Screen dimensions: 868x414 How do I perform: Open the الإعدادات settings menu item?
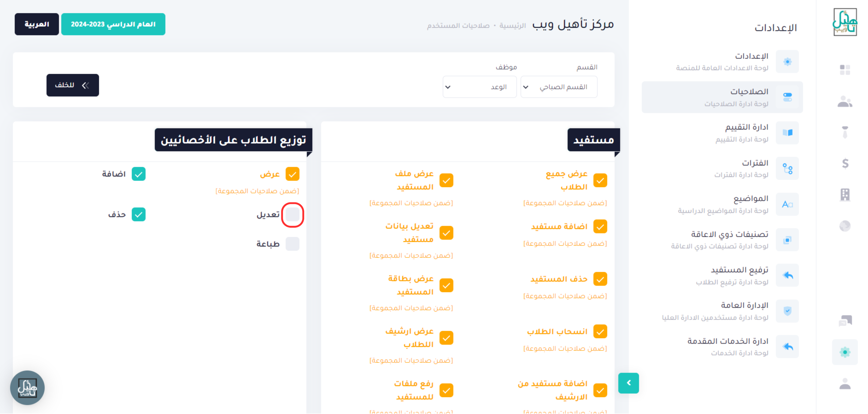coord(722,62)
